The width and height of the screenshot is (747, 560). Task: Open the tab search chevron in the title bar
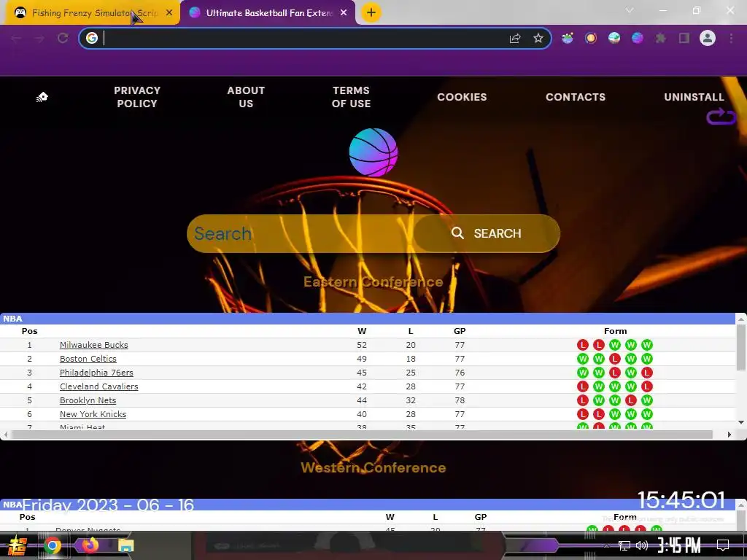pyautogui.click(x=630, y=10)
